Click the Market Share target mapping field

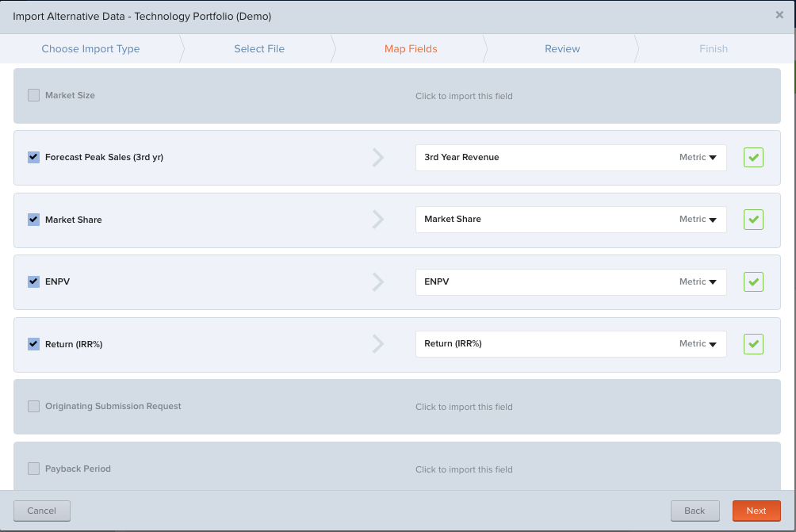tap(571, 220)
